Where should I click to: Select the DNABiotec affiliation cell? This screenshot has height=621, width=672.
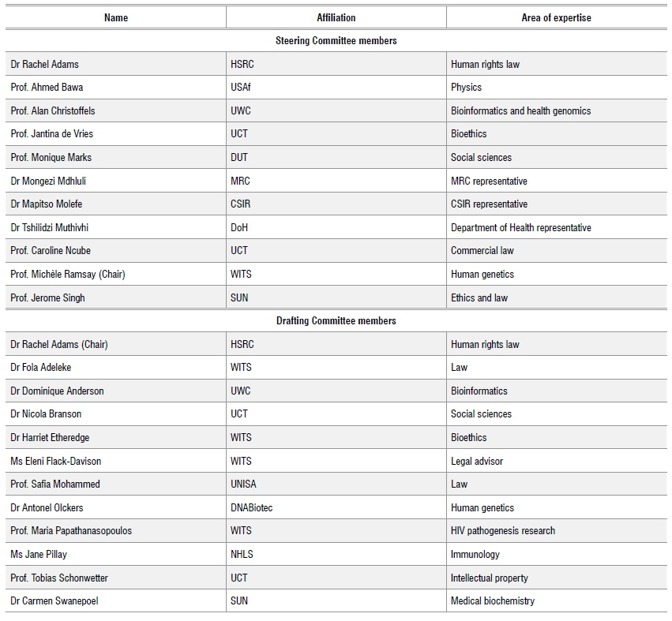point(251,508)
